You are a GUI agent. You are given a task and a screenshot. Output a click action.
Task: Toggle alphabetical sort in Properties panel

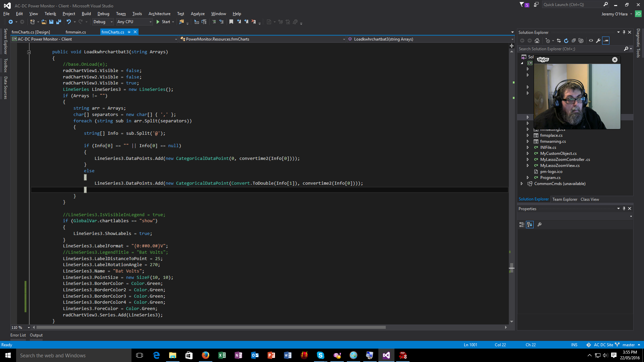[x=530, y=225]
